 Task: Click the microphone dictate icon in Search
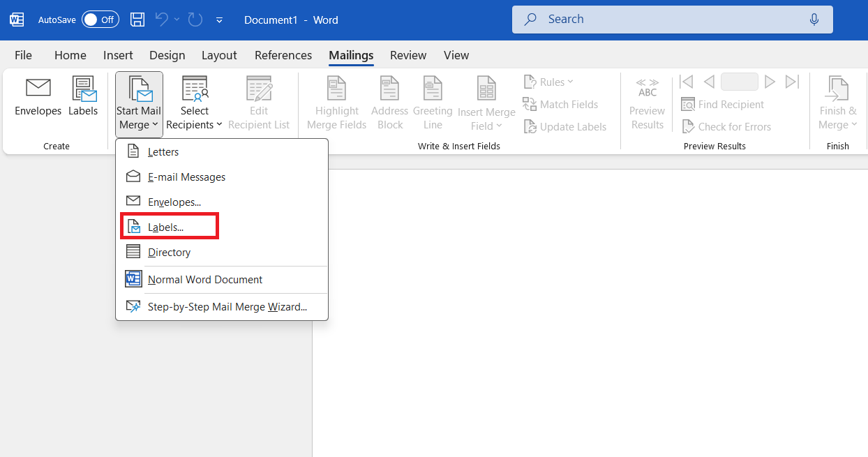(x=814, y=20)
